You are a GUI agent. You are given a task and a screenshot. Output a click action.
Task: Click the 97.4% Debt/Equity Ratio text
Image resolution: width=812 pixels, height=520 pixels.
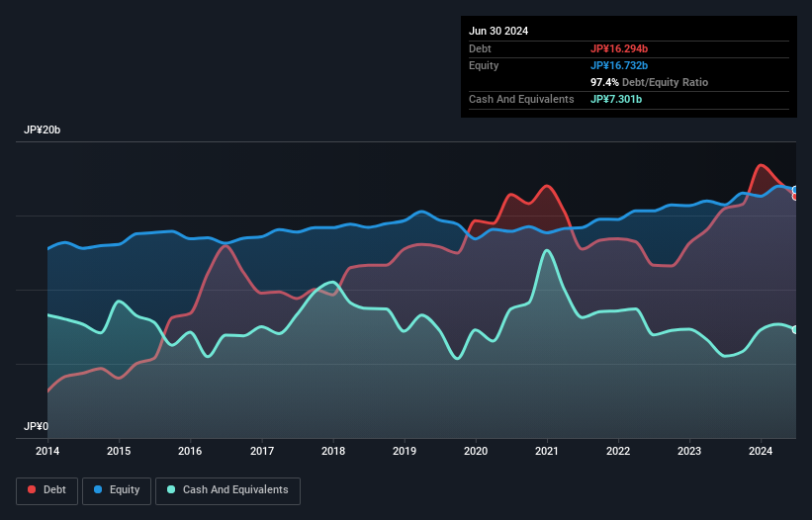[x=649, y=82]
